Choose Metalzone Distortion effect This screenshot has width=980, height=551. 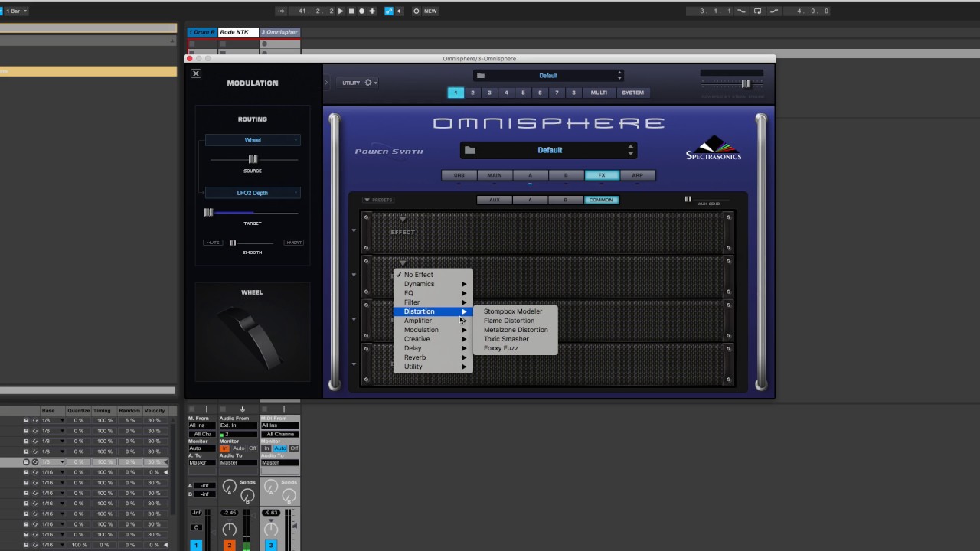[x=515, y=330]
